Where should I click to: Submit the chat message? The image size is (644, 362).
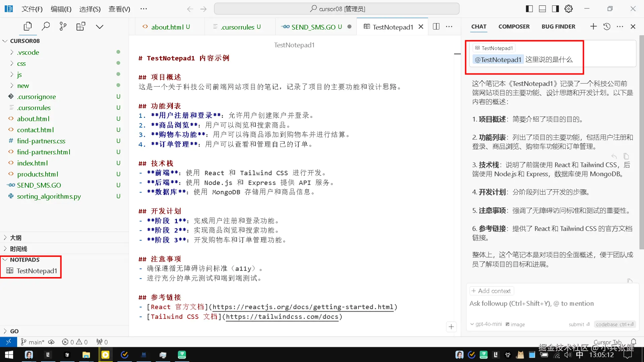pos(579,324)
